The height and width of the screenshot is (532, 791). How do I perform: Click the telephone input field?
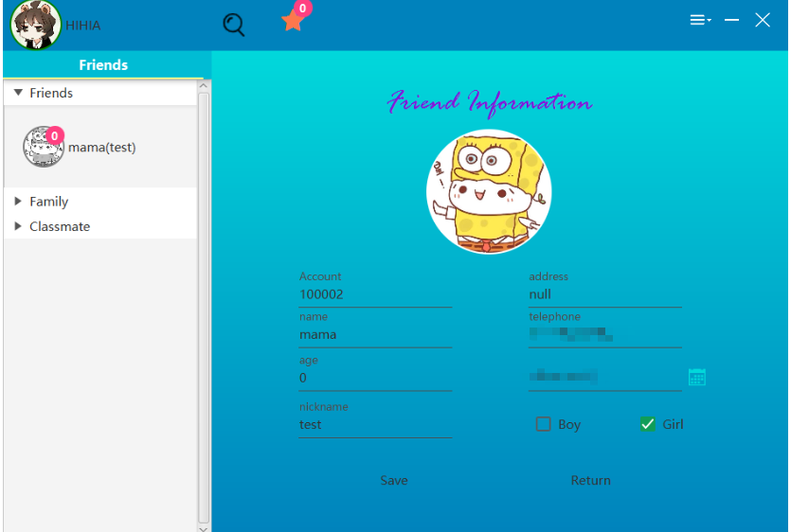pyautogui.click(x=604, y=334)
